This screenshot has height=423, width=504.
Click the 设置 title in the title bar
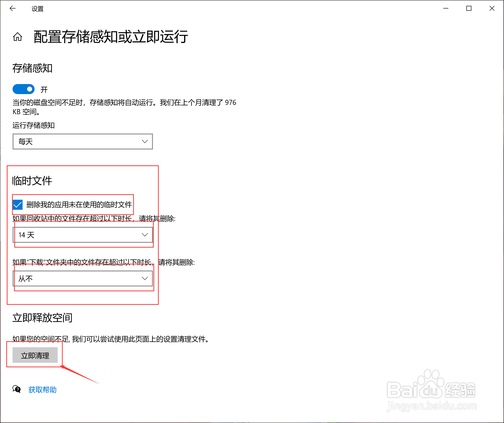pos(37,8)
